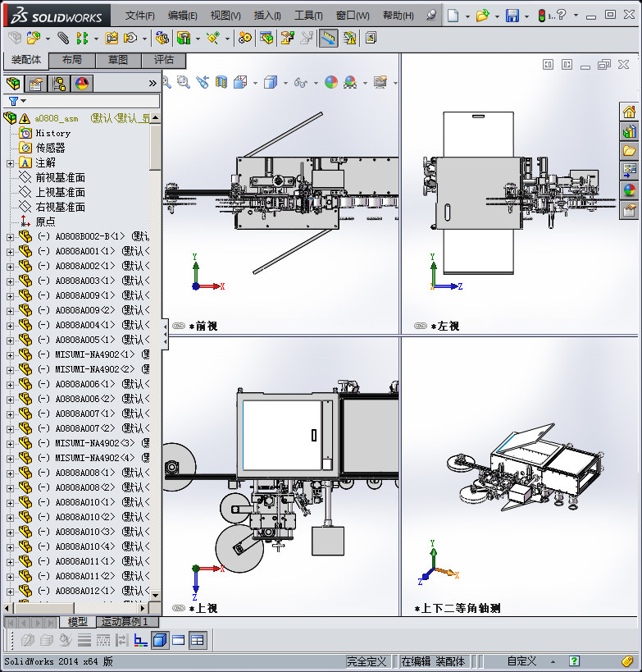Click the 自定义 units status button

pyautogui.click(x=521, y=661)
